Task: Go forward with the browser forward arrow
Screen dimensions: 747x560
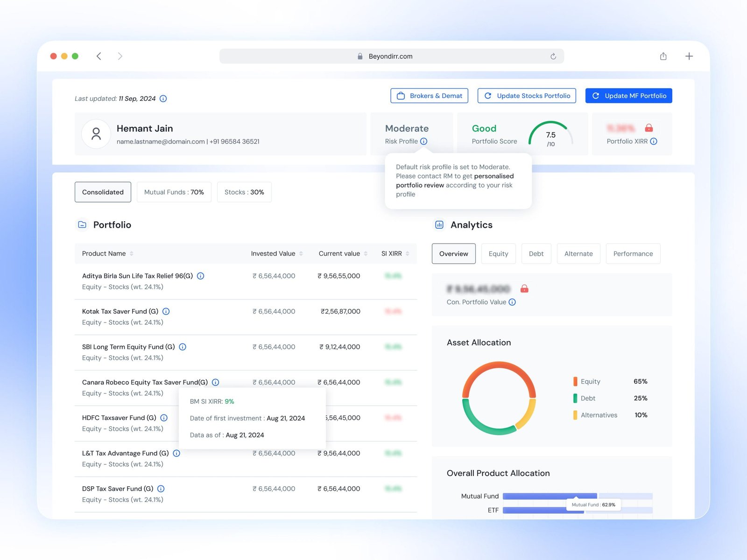Action: (120, 56)
